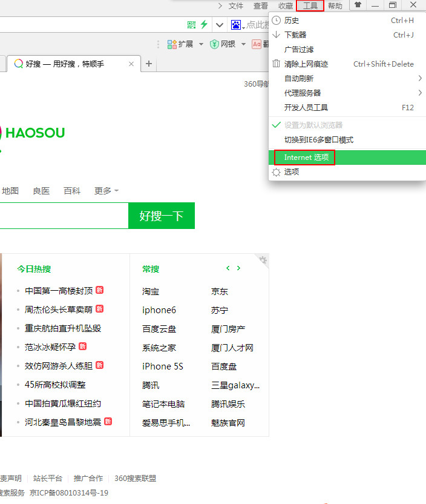The height and width of the screenshot is (504, 426).
Task: Expand the address bar history dropdown arrow
Action: [220, 25]
